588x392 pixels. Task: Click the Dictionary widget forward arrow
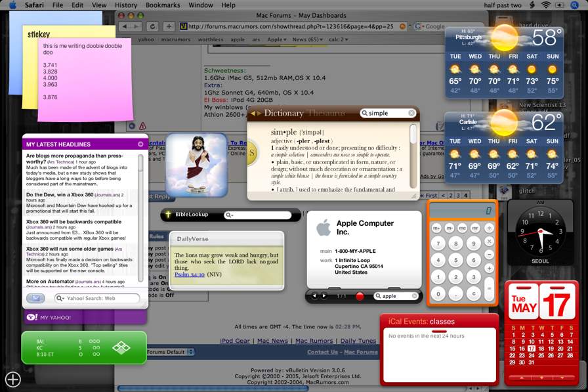pos(259,114)
